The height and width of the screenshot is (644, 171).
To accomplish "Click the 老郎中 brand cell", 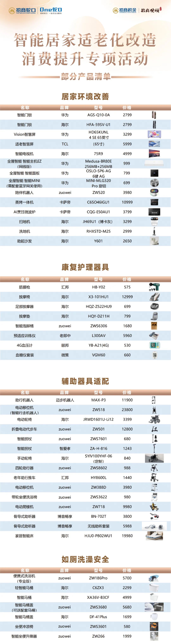I will tap(65, 336).
